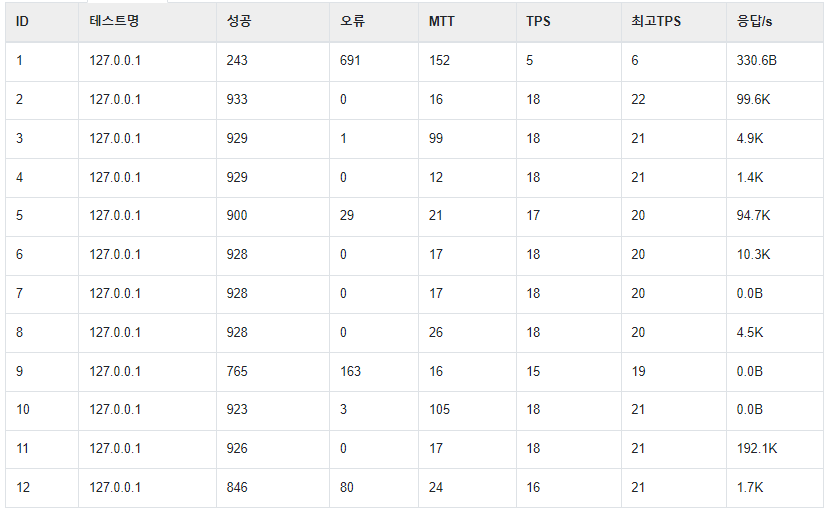
Task: Click the ID column header
Action: click(x=42, y=22)
